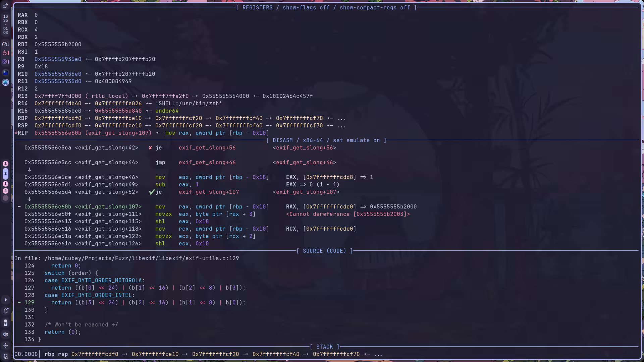The height and width of the screenshot is (362, 644).
Task: Click the rocket launcher icon
Action: [x=5, y=5]
